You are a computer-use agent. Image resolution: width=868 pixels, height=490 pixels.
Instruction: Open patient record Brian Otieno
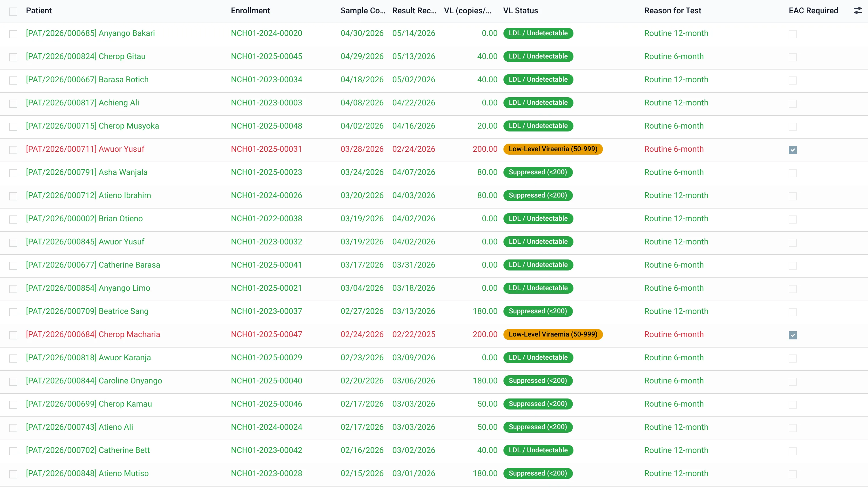84,219
